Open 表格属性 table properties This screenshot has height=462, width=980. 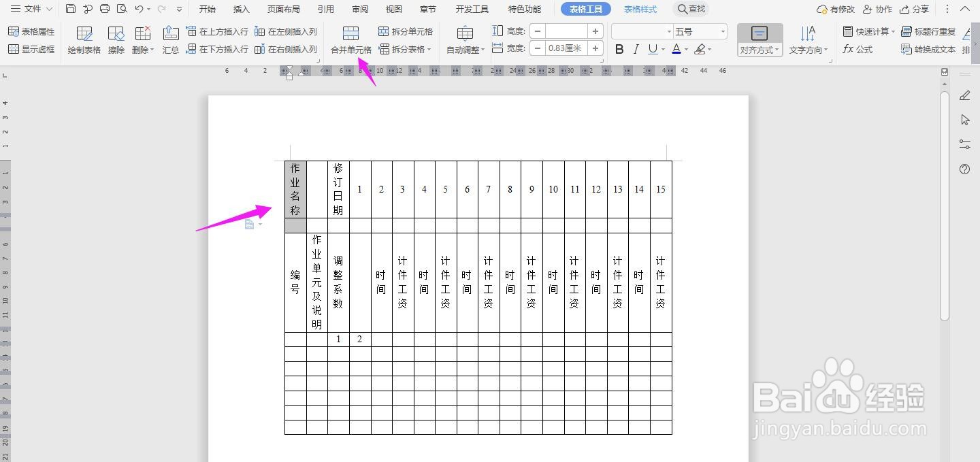[x=31, y=31]
